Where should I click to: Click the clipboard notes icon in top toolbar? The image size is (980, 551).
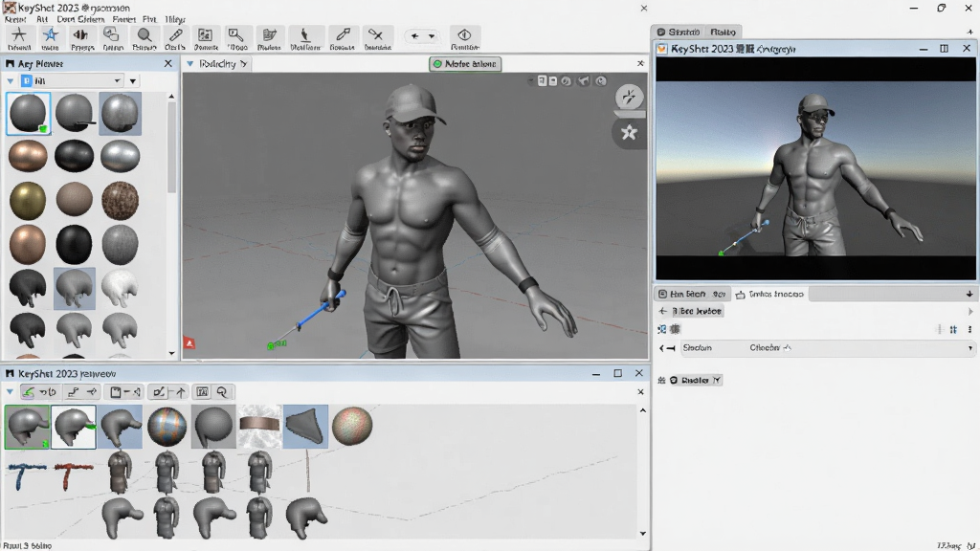[269, 38]
